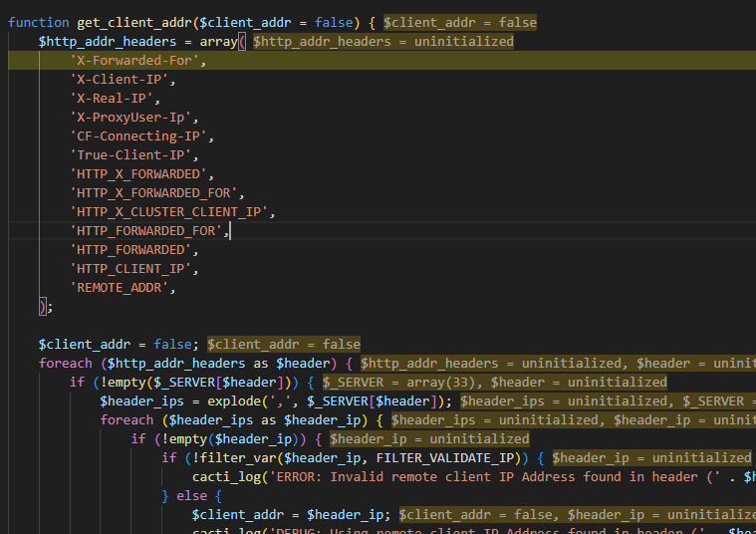This screenshot has width=756, height=534.
Task: Click the 'X-Client-IP' string
Action: pos(120,79)
